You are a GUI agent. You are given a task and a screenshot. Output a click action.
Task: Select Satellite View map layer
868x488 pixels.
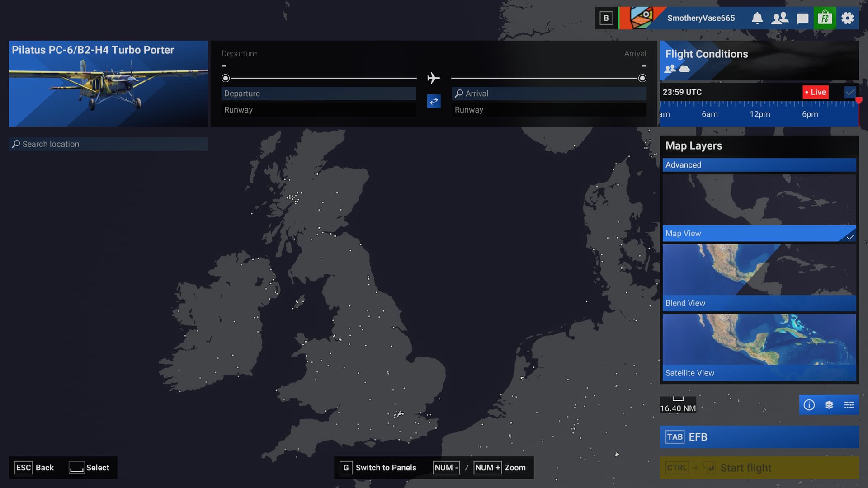[759, 347]
